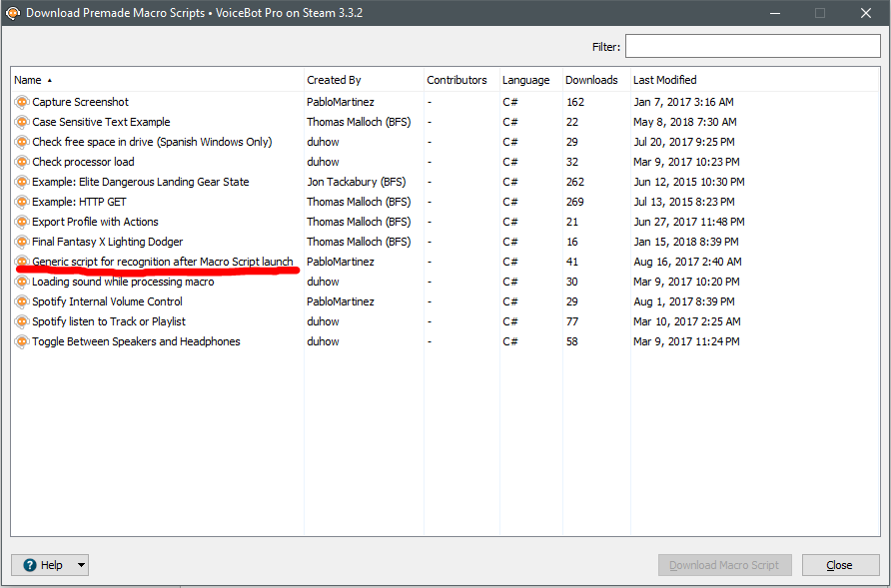Open the Help button dropdown arrow
Image resolution: width=891 pixels, height=588 pixels.
coord(81,565)
